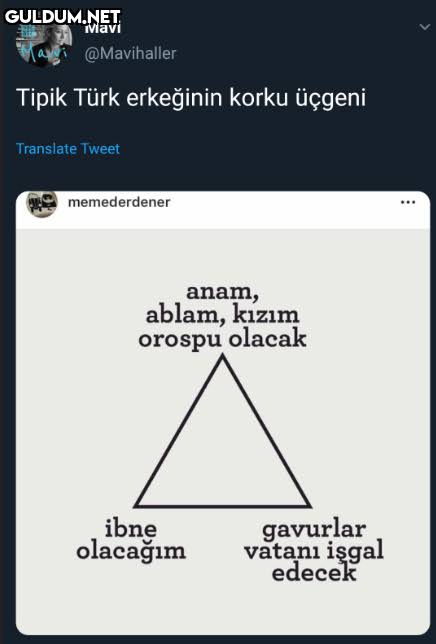Image resolution: width=436 pixels, height=644 pixels.
Task: Click the triangle's bottom-right corner
Action: point(309,505)
